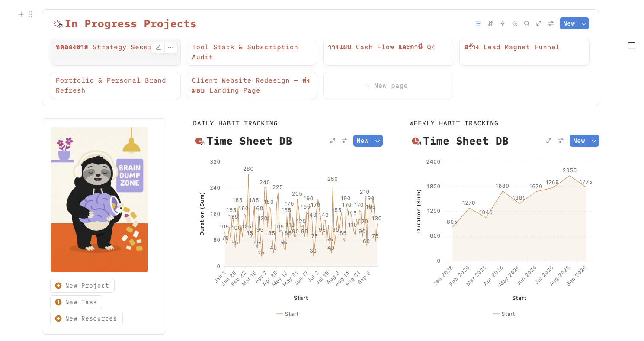Open the three-dot menu on the Strategy Session card
The width and height of the screenshot is (644, 341).
click(171, 48)
